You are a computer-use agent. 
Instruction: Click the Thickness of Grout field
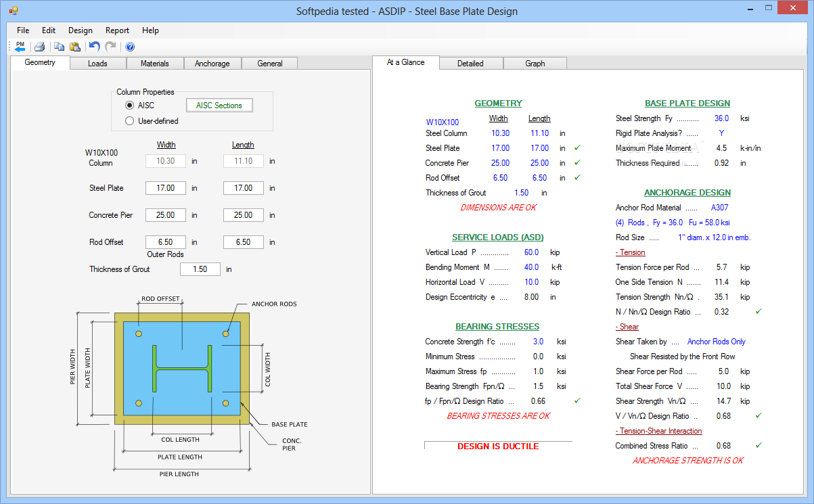click(200, 269)
